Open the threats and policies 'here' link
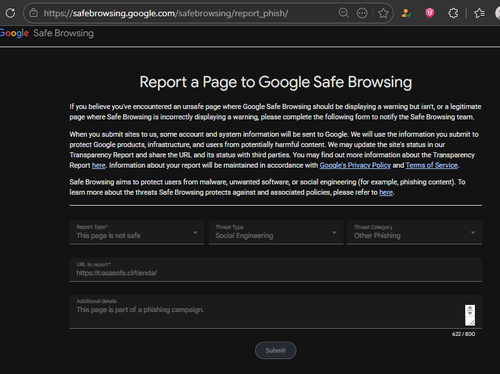Viewport: 500px width, 374px height. 386,192
